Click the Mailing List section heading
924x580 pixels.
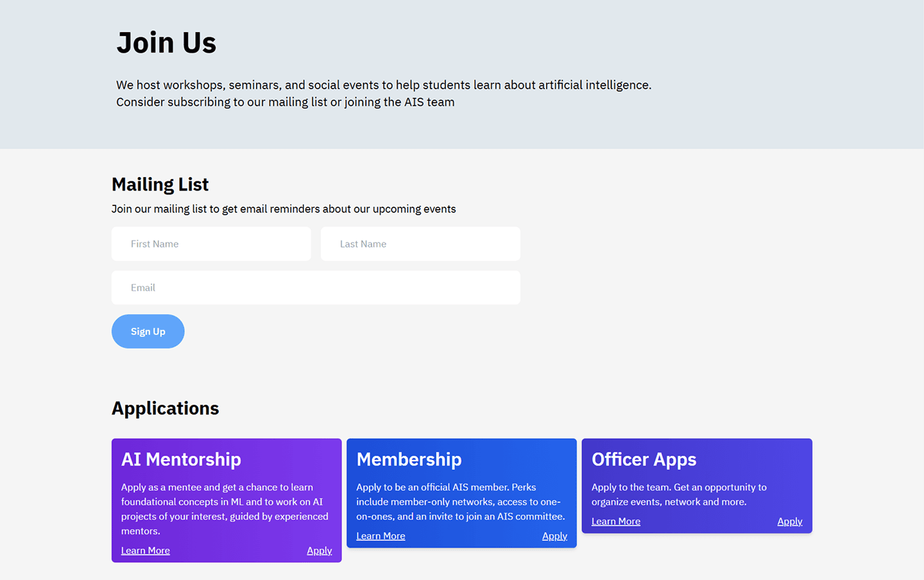tap(160, 185)
